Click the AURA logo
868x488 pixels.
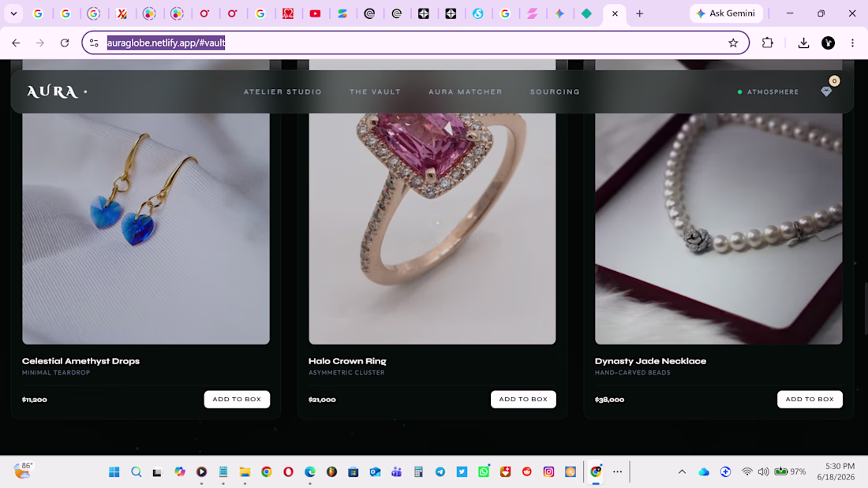(x=53, y=91)
